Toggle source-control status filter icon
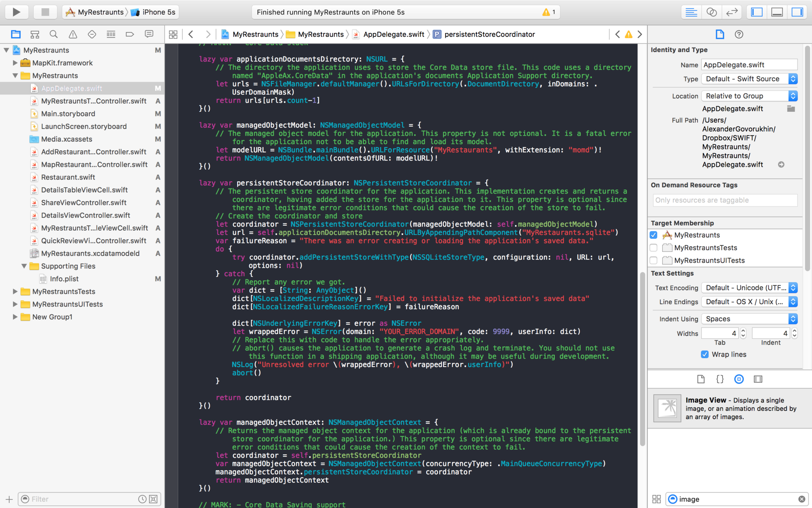Screen dimensions: 812x508 153,499
